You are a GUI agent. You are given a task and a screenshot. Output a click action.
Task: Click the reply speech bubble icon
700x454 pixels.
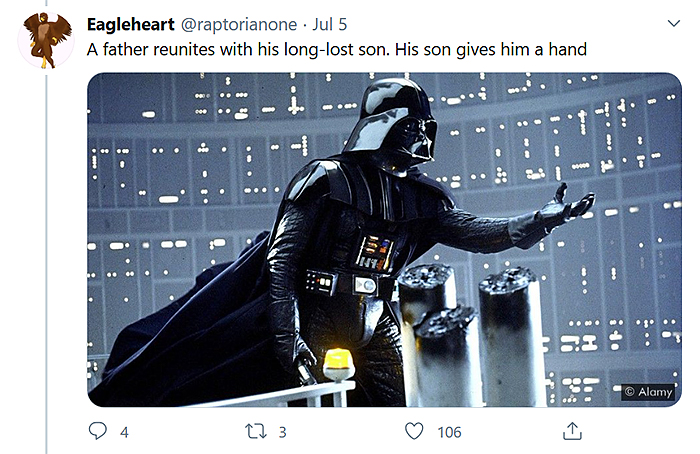(97, 431)
